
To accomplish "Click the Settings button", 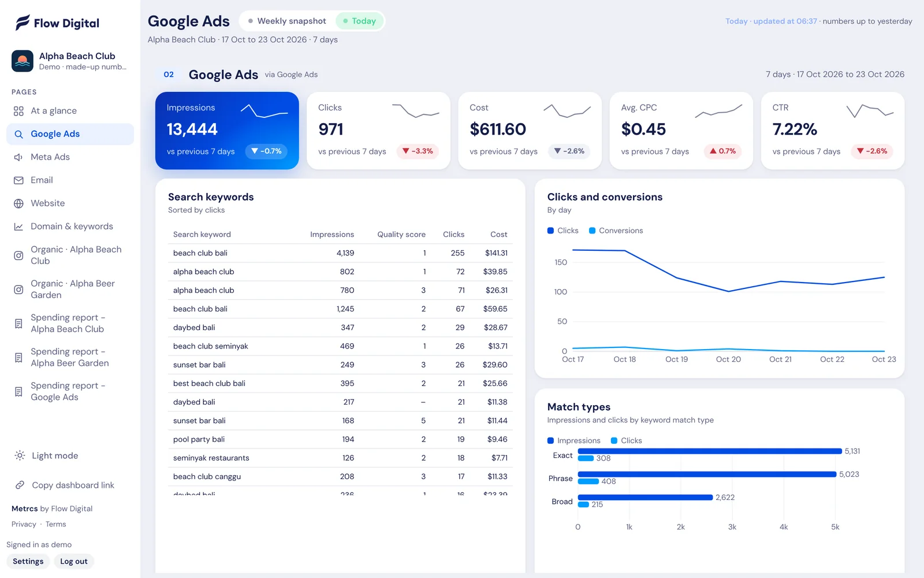I will [28, 561].
